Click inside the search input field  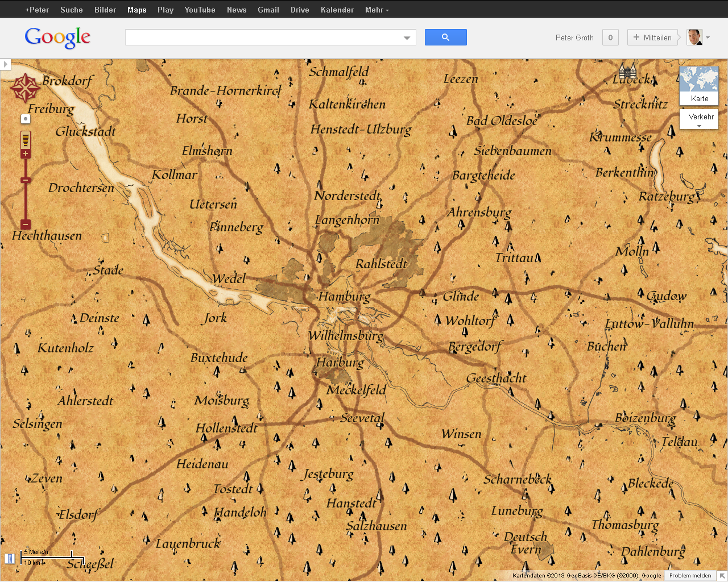pyautogui.click(x=262, y=36)
